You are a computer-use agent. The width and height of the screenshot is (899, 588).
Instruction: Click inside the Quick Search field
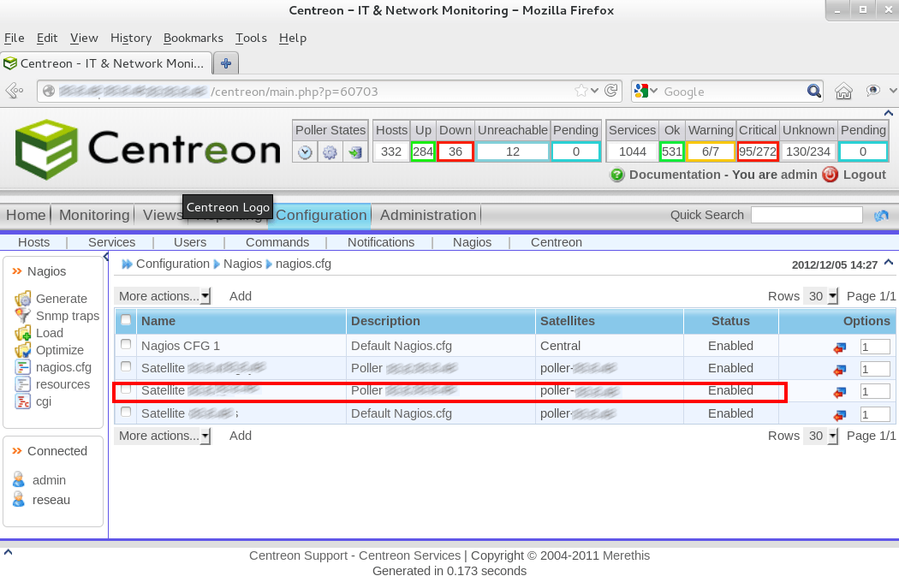coord(806,215)
